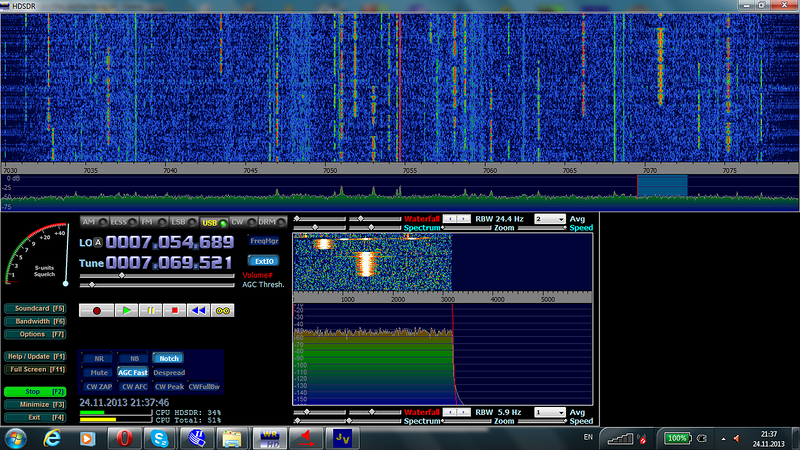The image size is (800, 450).
Task: Pause playback with the yellow Pause button
Action: [x=151, y=310]
